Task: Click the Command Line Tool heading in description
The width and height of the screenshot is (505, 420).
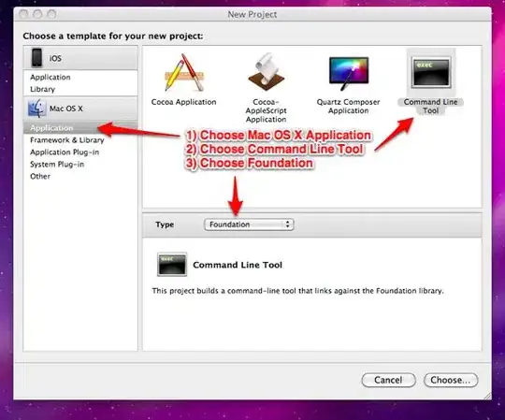Action: [238, 265]
